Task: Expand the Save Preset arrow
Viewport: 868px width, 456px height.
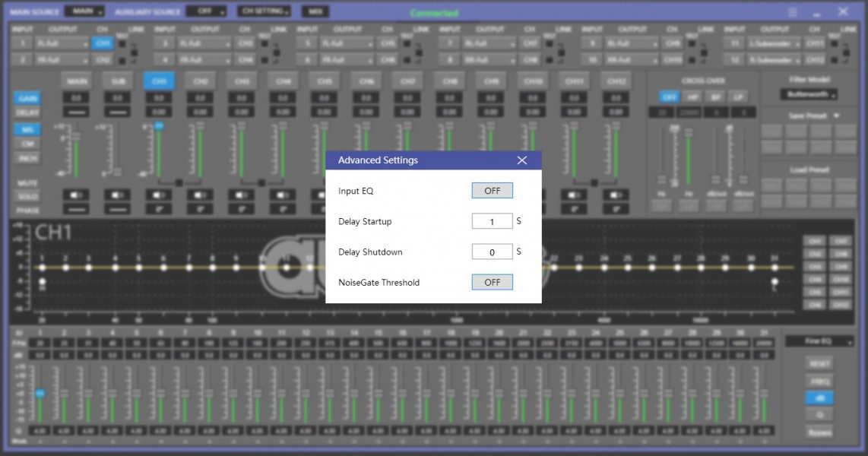Action: [836, 116]
